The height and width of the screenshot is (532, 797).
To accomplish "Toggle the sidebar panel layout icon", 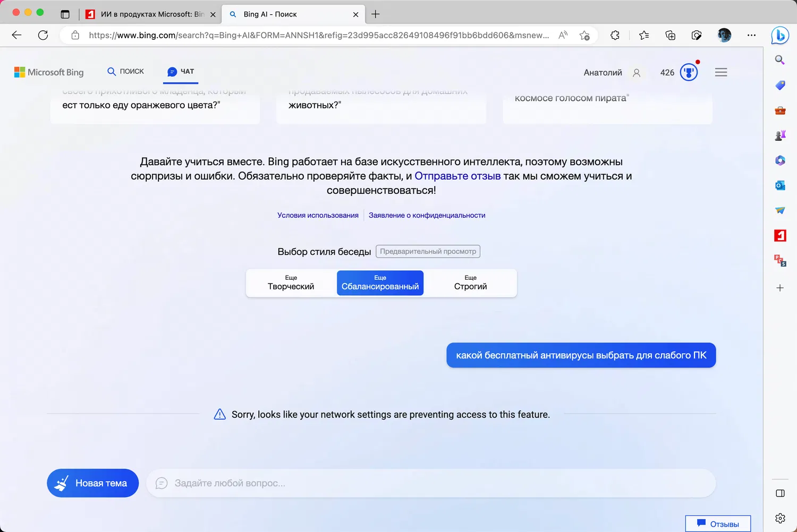I will pos(780,493).
